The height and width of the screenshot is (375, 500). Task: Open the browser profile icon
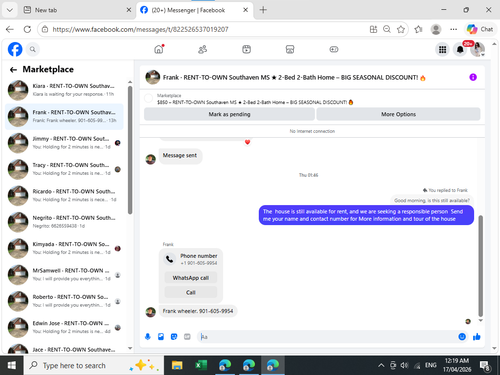click(436, 29)
